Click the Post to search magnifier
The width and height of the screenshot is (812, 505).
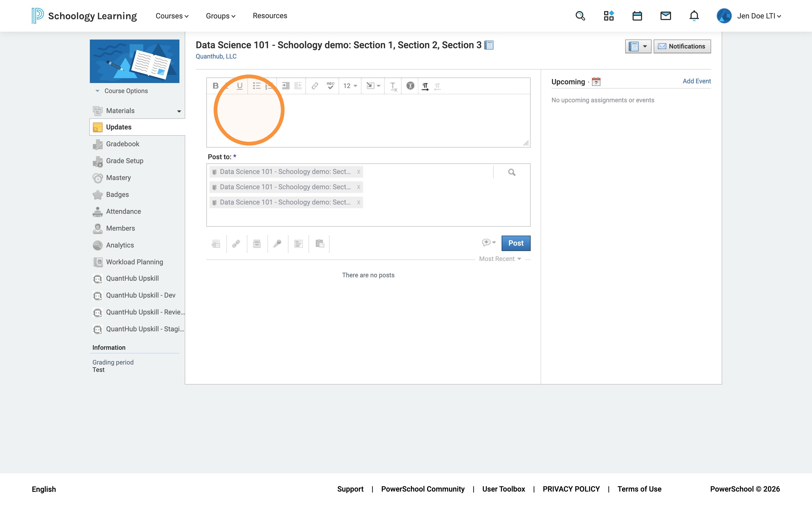coord(511,172)
